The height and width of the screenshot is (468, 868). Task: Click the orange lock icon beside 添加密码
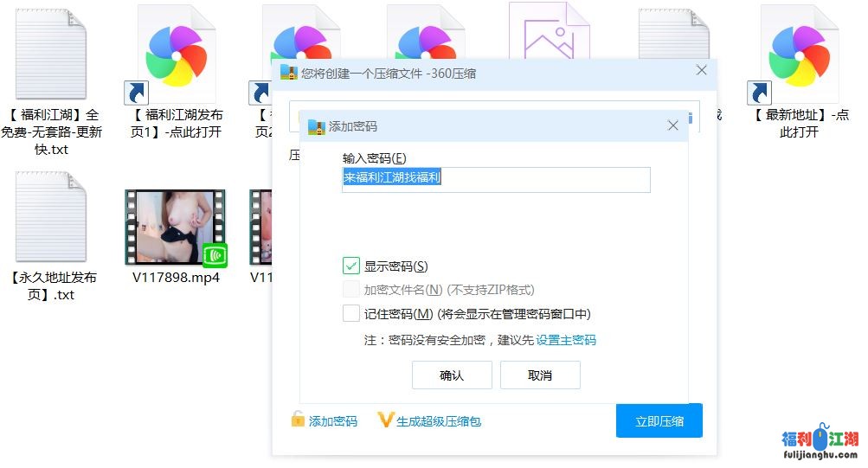pos(298,420)
